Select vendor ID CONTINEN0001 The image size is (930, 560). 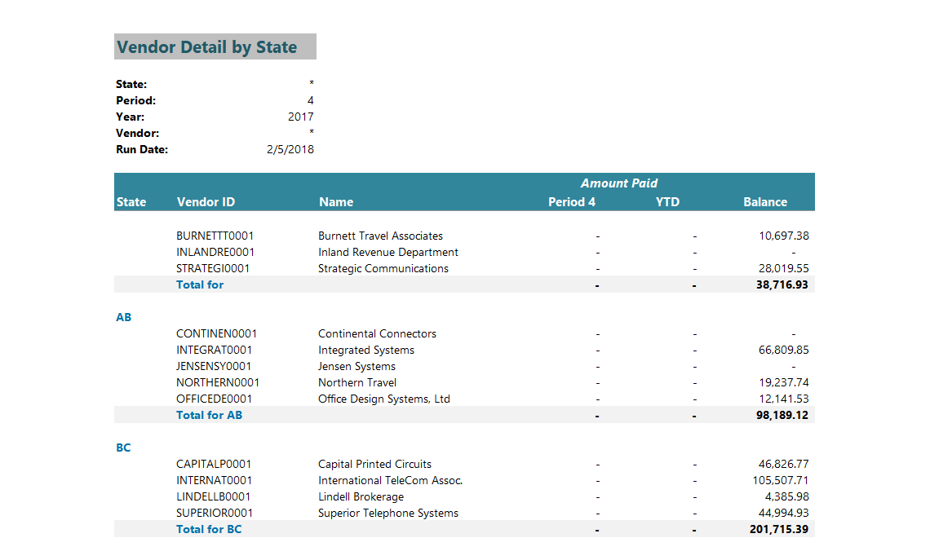(x=216, y=333)
